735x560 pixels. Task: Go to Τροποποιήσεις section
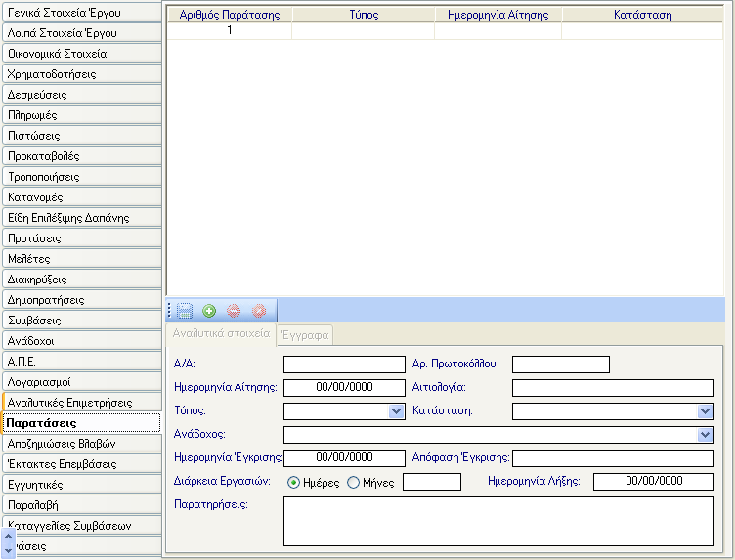coord(82,177)
